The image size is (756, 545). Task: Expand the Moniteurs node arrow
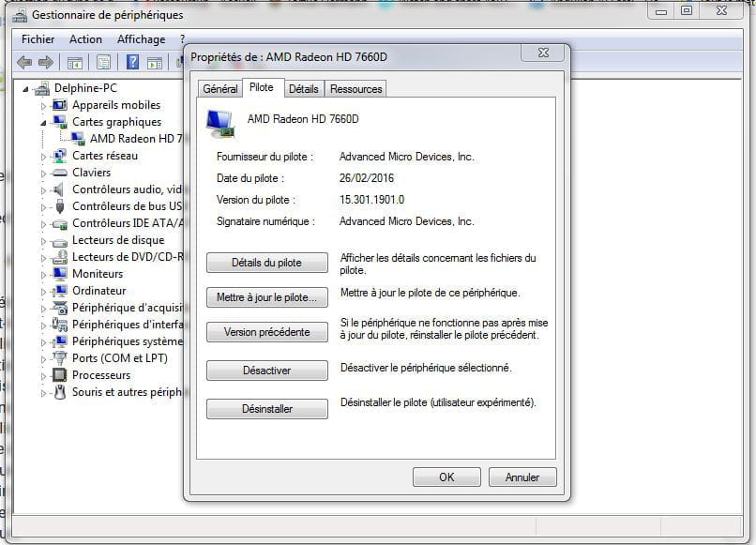pos(43,275)
